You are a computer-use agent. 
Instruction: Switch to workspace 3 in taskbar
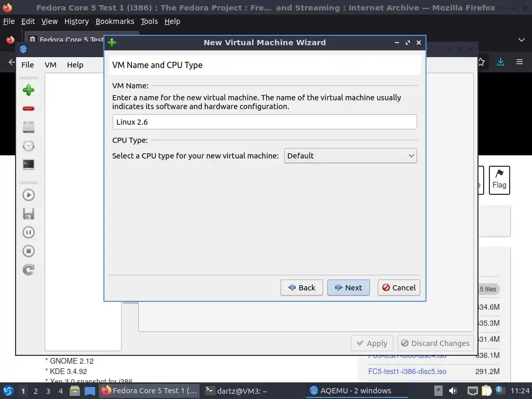tap(48, 391)
